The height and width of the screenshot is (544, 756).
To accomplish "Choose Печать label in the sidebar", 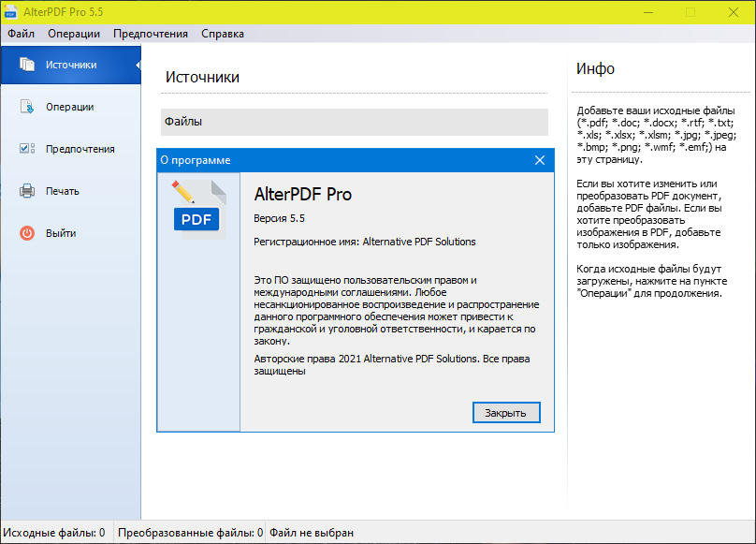I will (62, 191).
